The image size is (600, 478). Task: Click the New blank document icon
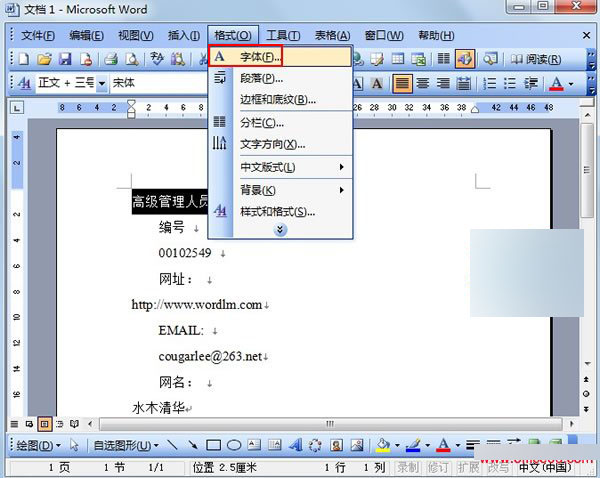coord(24,59)
